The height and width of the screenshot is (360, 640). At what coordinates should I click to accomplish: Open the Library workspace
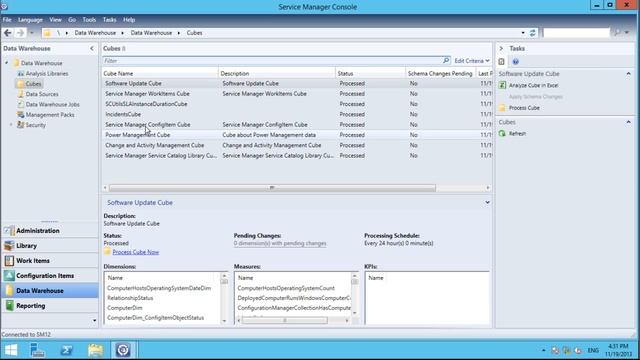pyautogui.click(x=49, y=246)
